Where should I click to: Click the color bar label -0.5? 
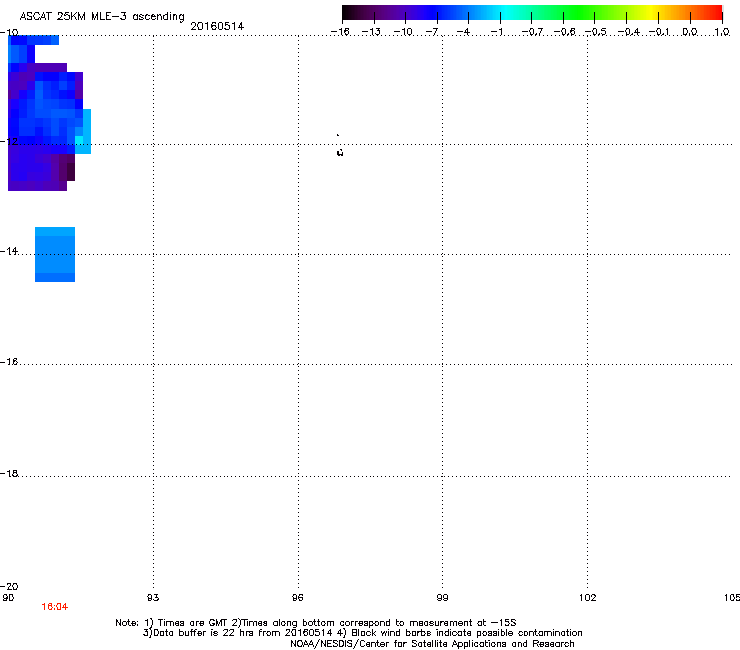[596, 32]
